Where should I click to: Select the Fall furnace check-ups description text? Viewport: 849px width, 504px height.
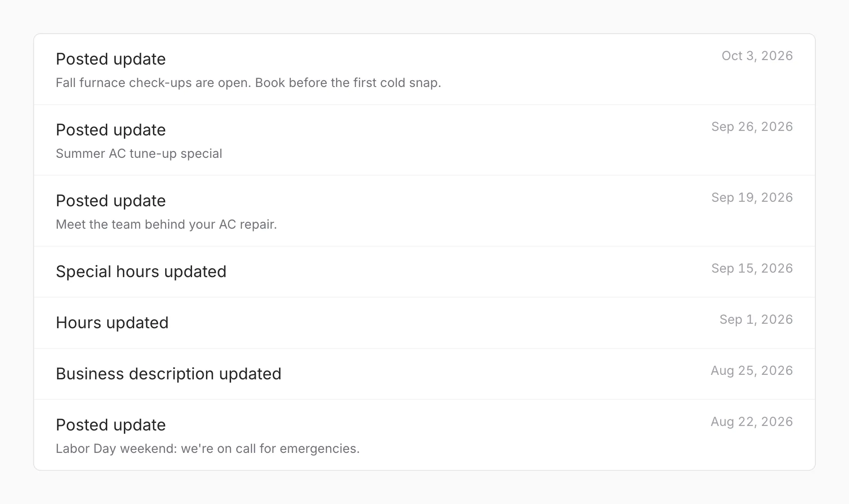(x=249, y=83)
